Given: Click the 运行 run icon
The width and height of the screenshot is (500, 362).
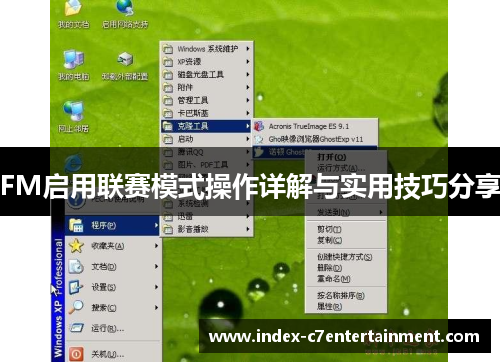Looking at the screenshot, I should click(x=77, y=328).
